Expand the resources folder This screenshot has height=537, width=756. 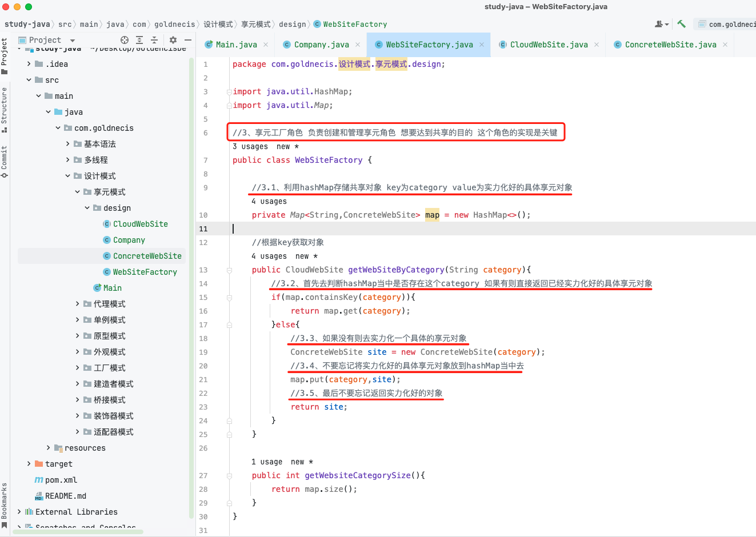[x=49, y=448]
